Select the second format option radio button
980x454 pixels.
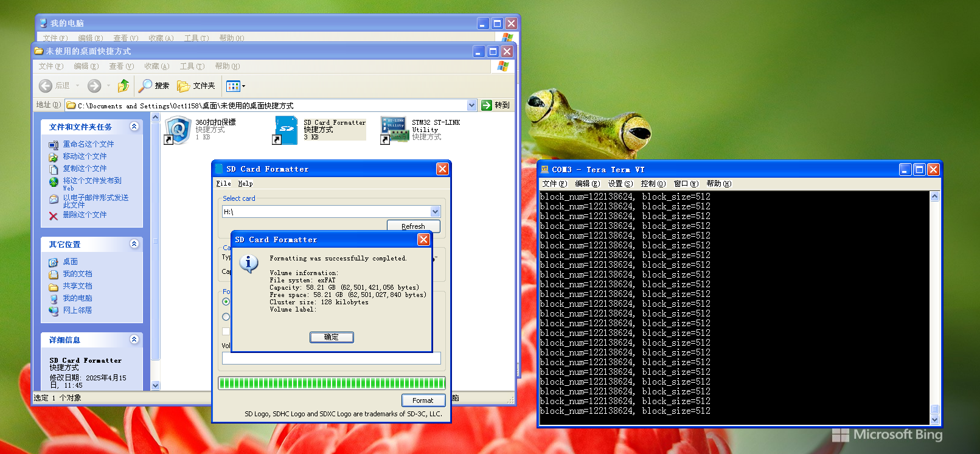tap(226, 317)
